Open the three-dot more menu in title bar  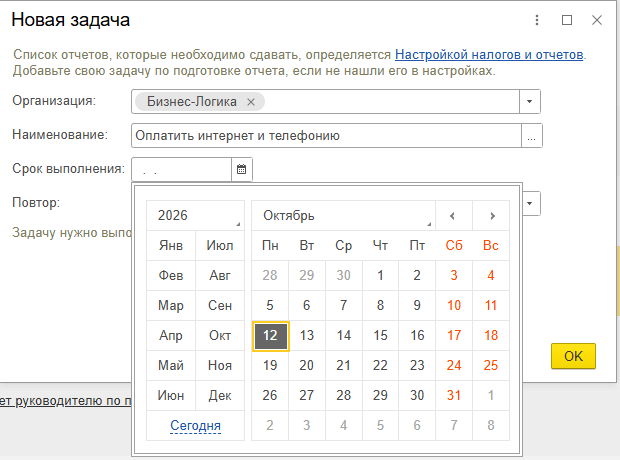(x=537, y=20)
